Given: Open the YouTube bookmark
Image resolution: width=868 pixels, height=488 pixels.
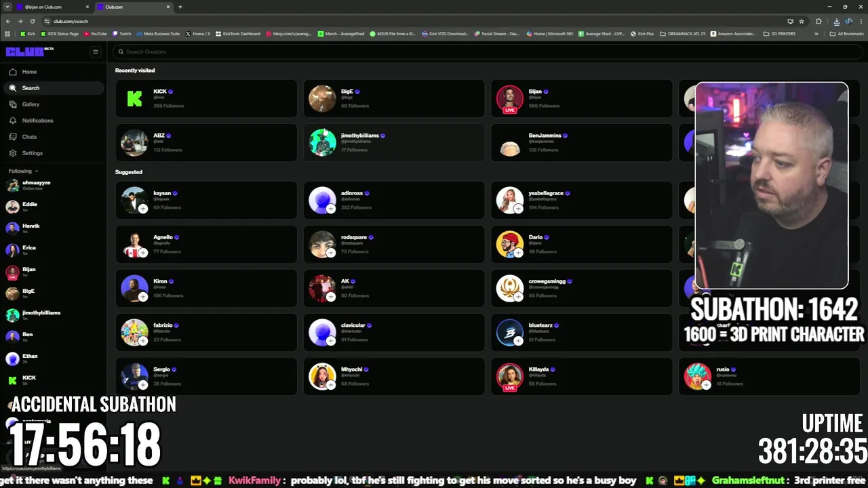Looking at the screenshot, I should click(x=96, y=33).
